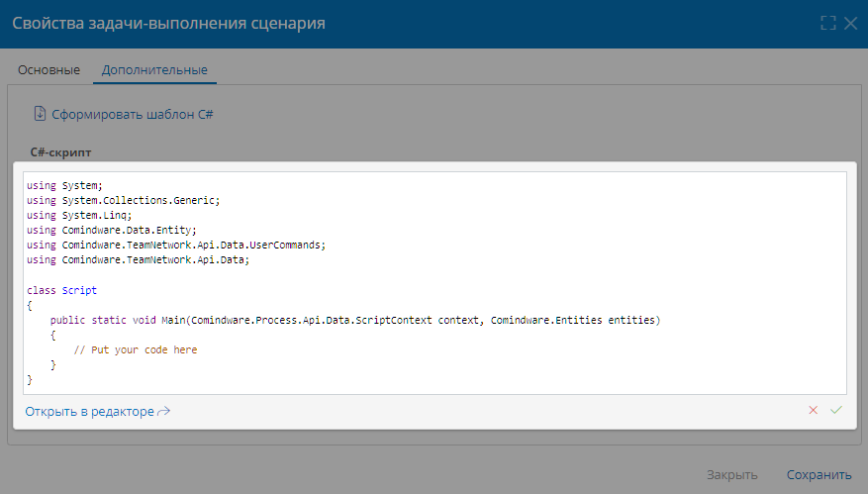Click the arrow icon beside Открыть в редакторе
Image resolution: width=868 pixels, height=494 pixels.
coord(164,412)
